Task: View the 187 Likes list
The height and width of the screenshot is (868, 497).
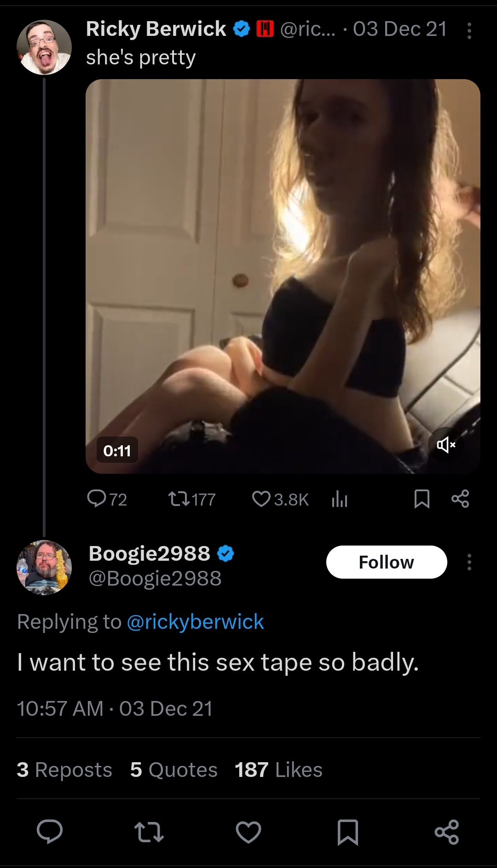Action: [x=278, y=770]
